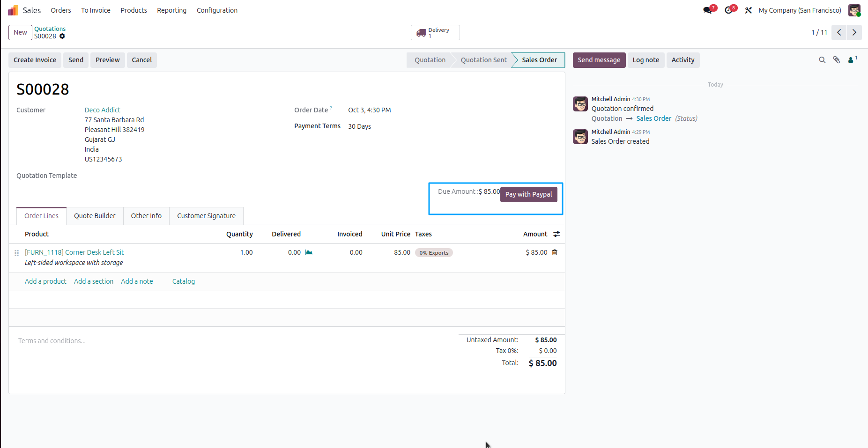Go to the next record arrow
The height and width of the screenshot is (448, 868).
[x=854, y=32]
